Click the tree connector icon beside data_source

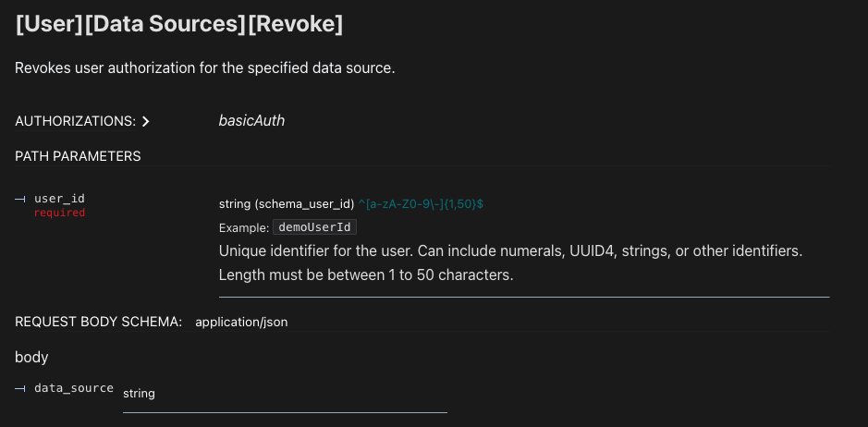point(21,388)
